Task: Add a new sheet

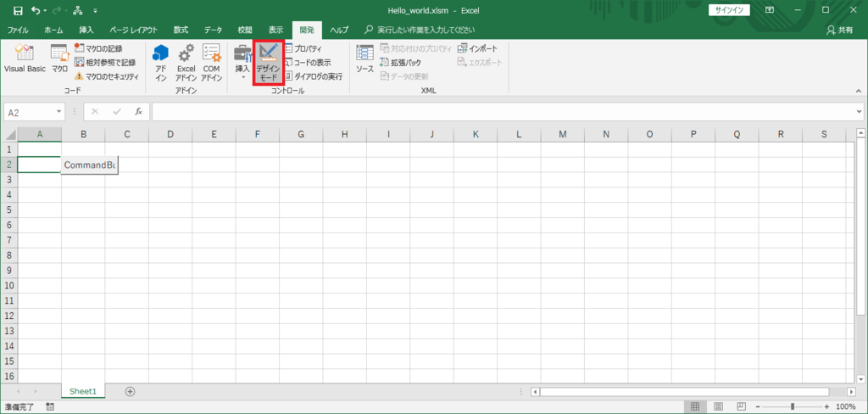Action: pos(130,391)
